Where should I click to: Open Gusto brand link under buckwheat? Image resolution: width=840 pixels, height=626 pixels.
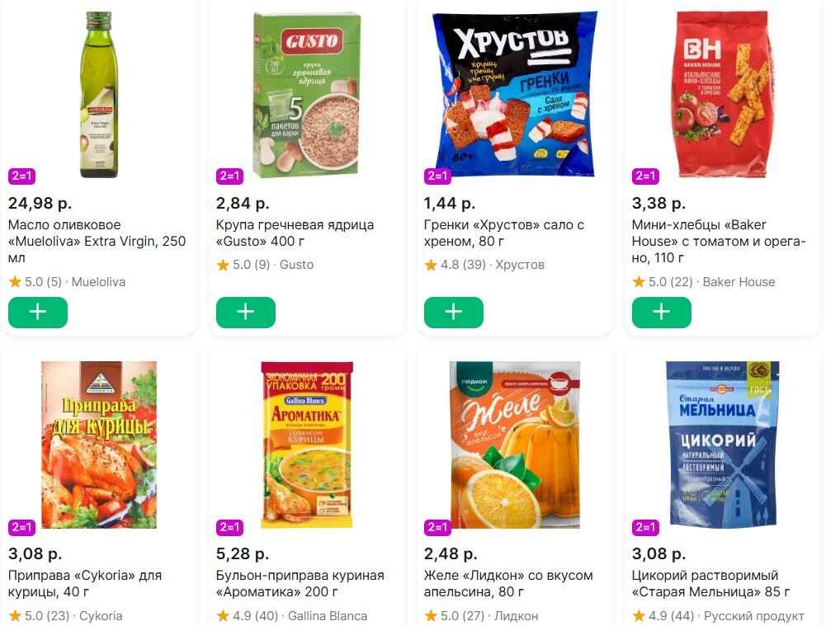click(296, 265)
